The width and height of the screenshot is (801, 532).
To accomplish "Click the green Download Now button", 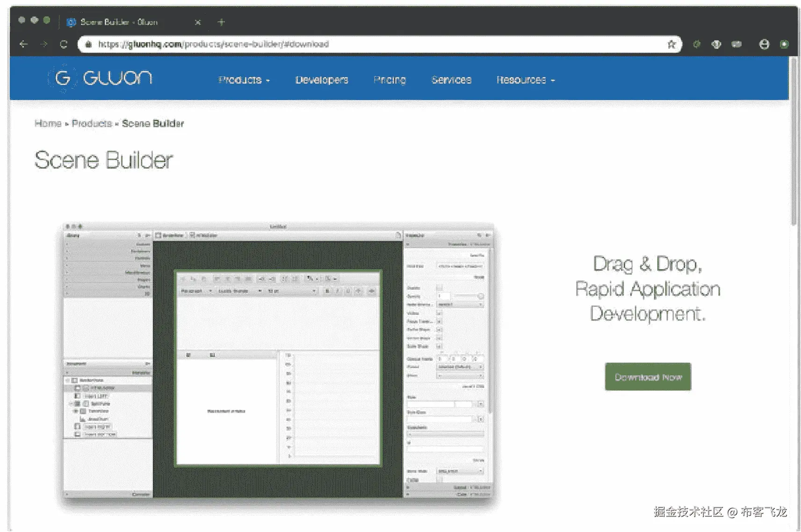I will [648, 377].
